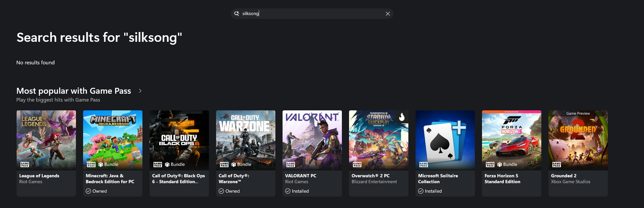
Task: Click Bundle icon on Minecraft card
Action: [101, 165]
